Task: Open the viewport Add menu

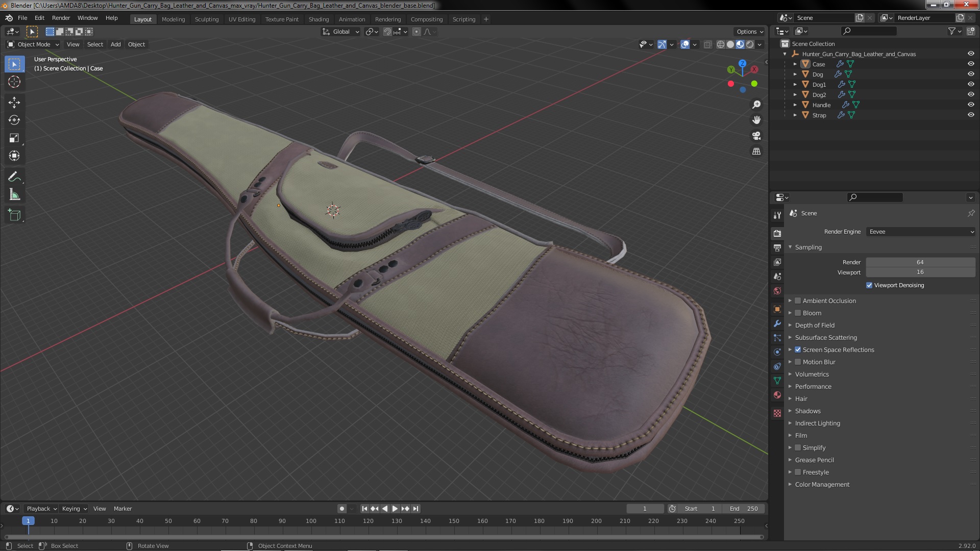Action: coord(116,44)
